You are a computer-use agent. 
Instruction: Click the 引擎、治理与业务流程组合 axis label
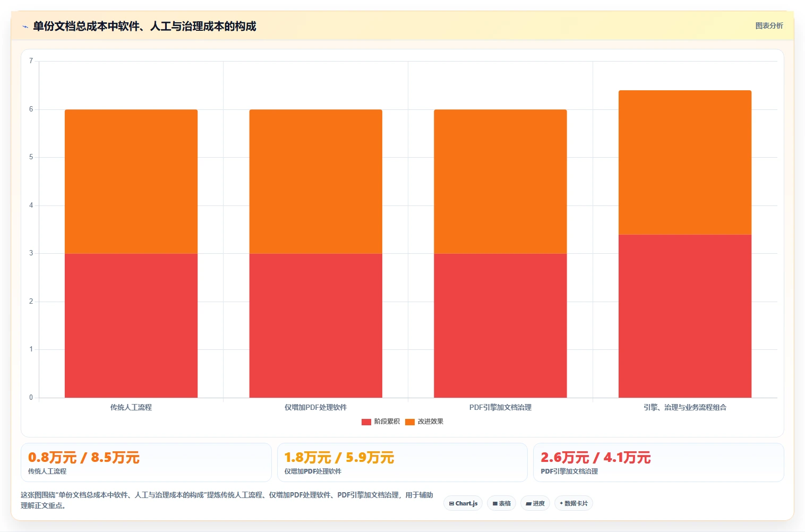pos(685,407)
